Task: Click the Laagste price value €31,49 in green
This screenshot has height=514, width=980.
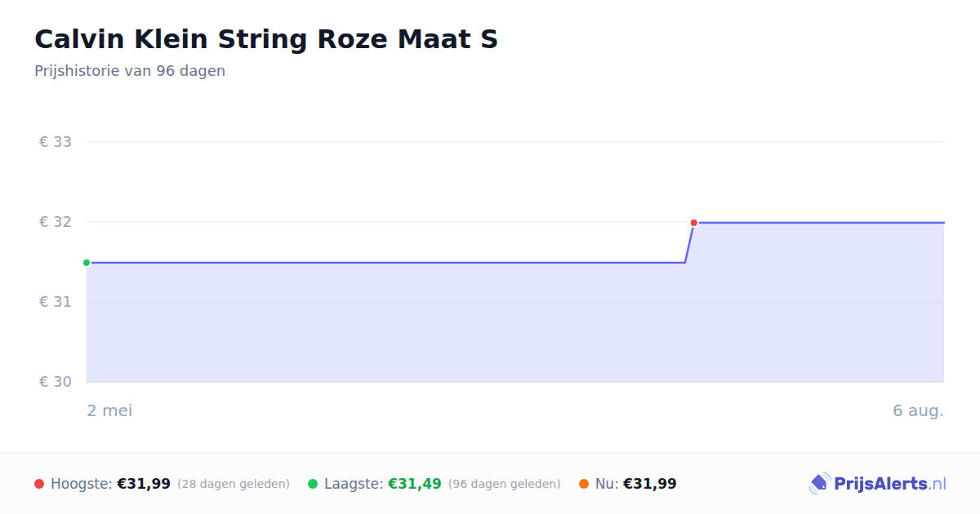Action: [x=415, y=484]
